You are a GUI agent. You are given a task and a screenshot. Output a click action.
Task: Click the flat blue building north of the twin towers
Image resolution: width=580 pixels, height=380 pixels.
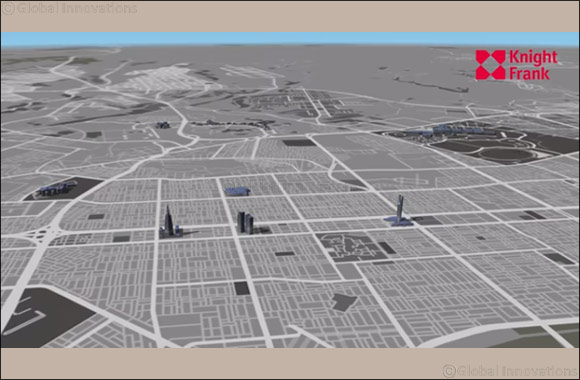pyautogui.click(x=238, y=191)
